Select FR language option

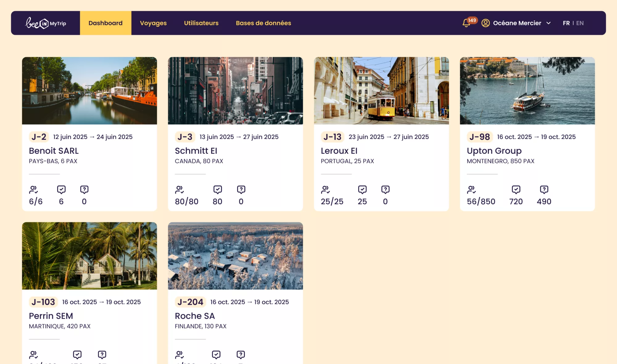click(x=566, y=23)
